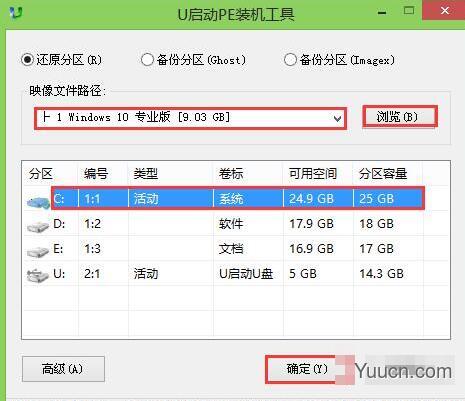Viewport: 465px width, 401px height.
Task: Click 活动 type cell in U: row
Action: (x=146, y=274)
